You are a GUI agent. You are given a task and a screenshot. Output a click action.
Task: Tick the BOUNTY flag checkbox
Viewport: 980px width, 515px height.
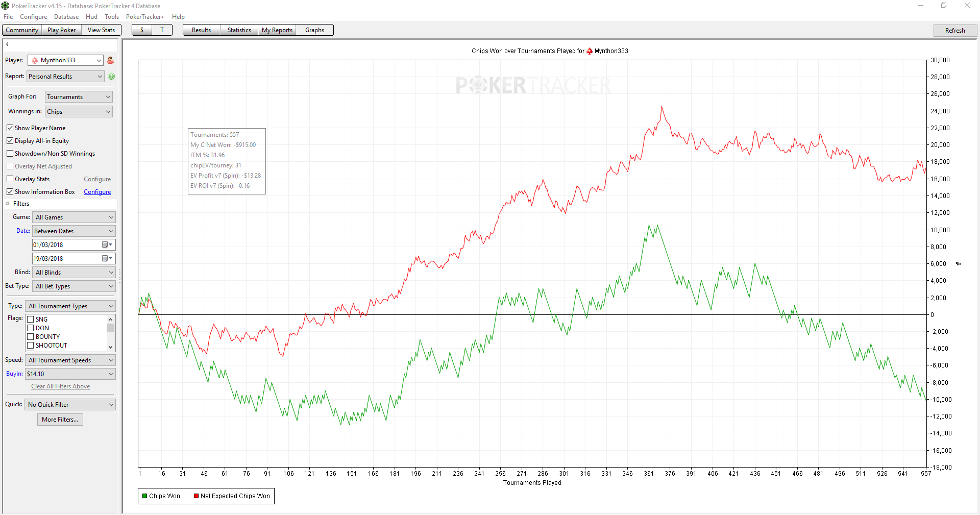pyautogui.click(x=31, y=337)
